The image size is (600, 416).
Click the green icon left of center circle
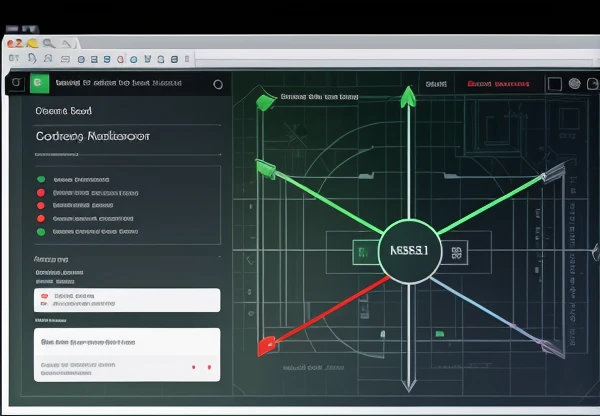click(x=361, y=252)
